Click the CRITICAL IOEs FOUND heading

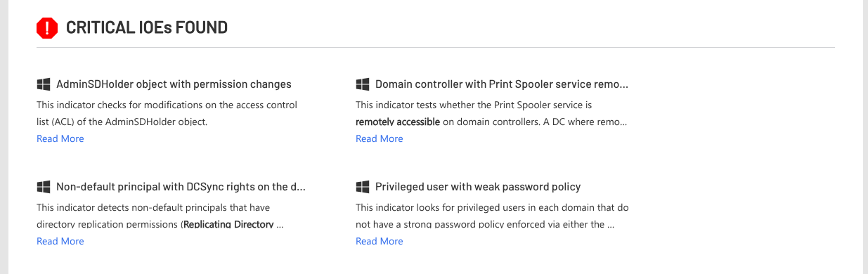147,28
